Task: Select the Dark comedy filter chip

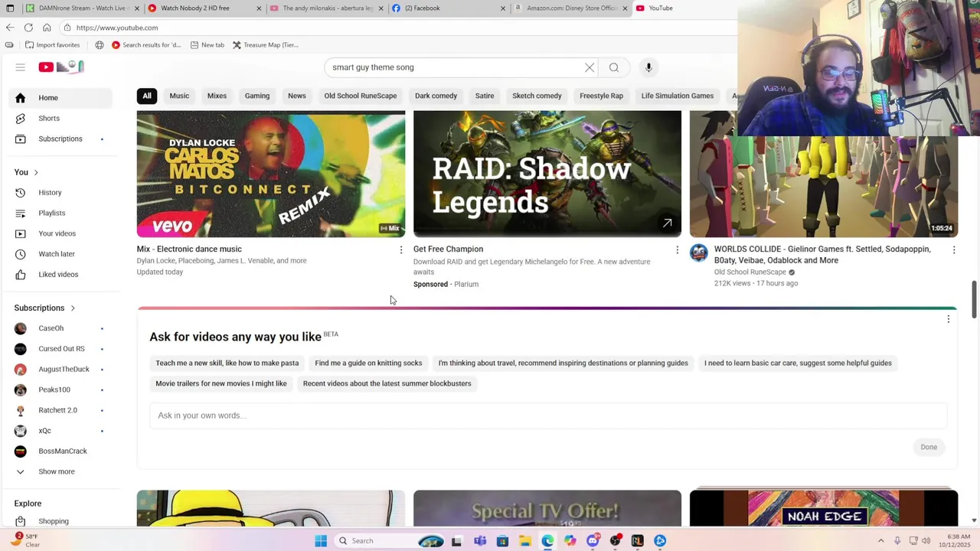Action: pyautogui.click(x=436, y=96)
